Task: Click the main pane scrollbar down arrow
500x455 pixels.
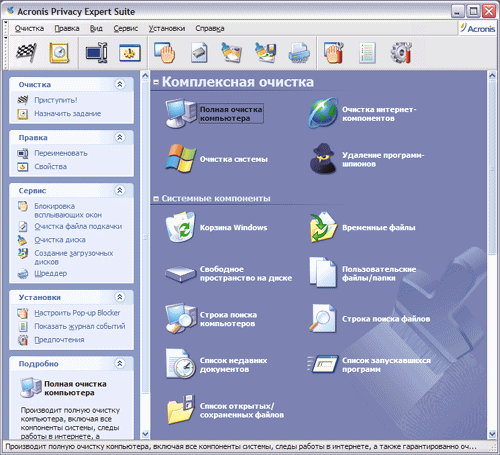Action: pos(492,434)
